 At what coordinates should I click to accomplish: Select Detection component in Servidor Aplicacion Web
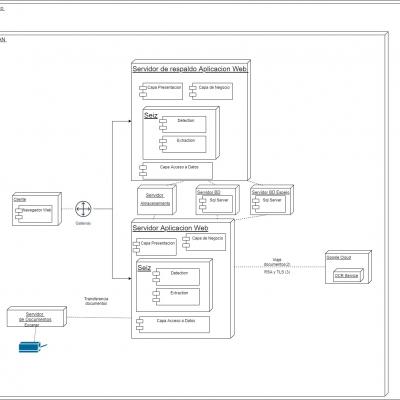(x=176, y=277)
